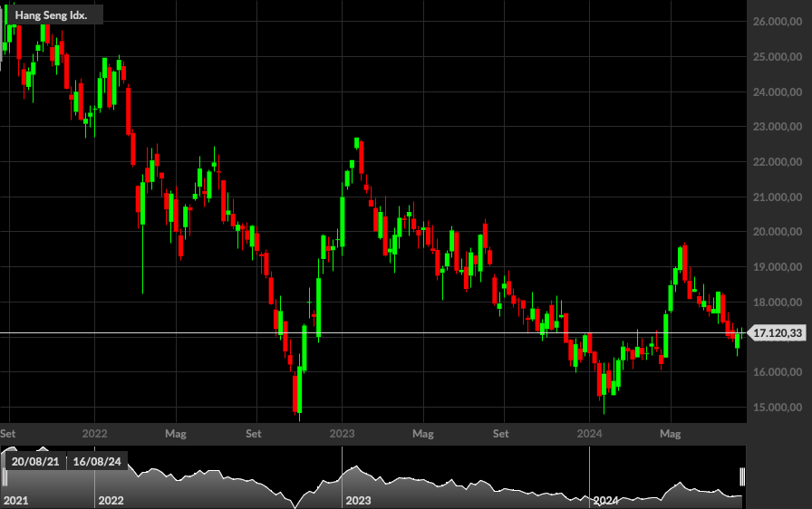Click the Hang Seng Idx. series label
This screenshot has width=812, height=509.
(x=51, y=15)
